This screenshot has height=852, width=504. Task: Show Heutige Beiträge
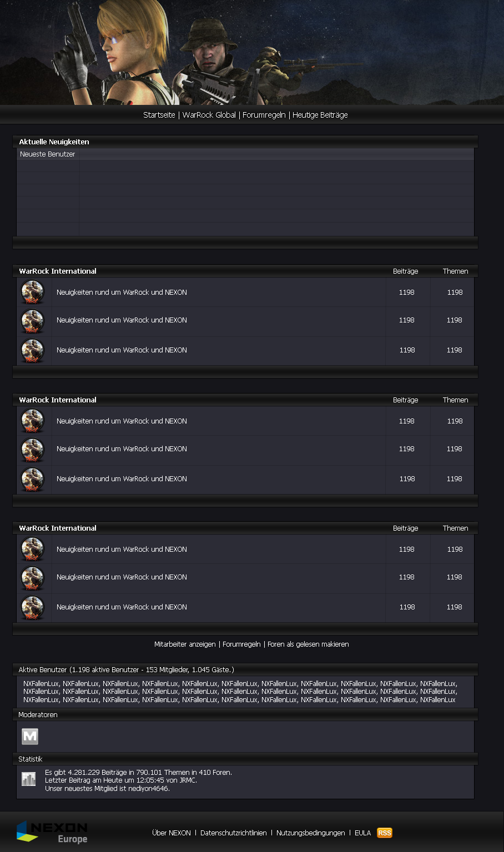pyautogui.click(x=320, y=115)
